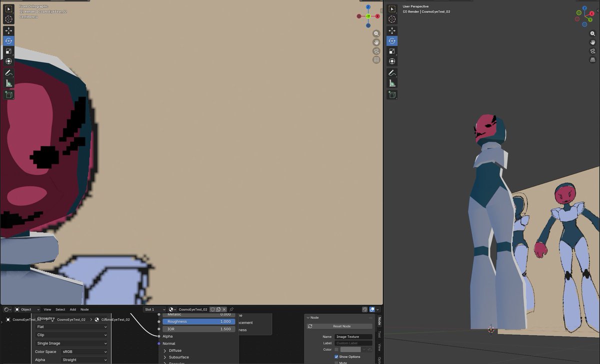
Task: Click Zoom icon in right viewport
Action: 592,33
